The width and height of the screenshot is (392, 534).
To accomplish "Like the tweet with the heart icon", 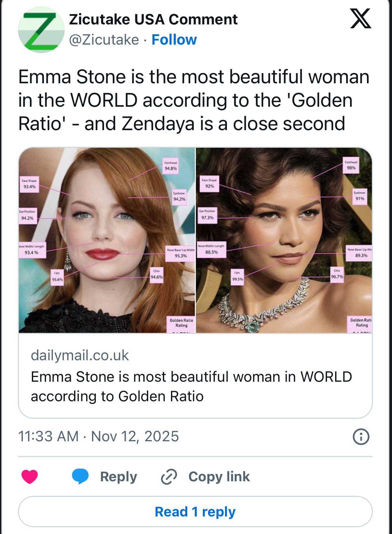I will pos(30,477).
